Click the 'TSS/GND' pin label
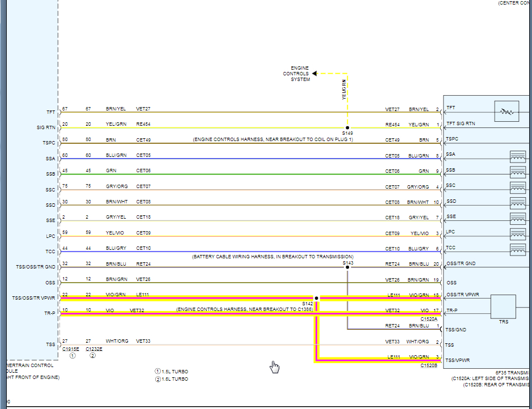This screenshot has width=532, height=409. tap(456, 330)
